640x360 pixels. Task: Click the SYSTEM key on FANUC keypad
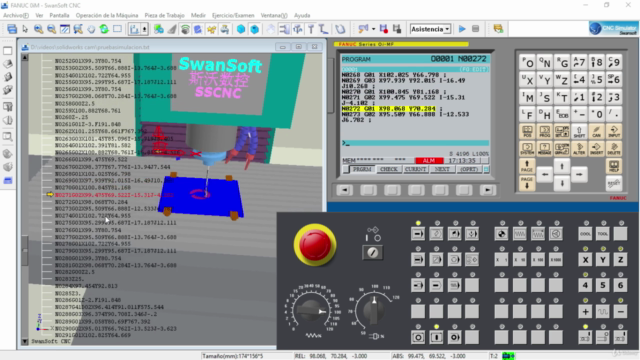click(x=527, y=149)
